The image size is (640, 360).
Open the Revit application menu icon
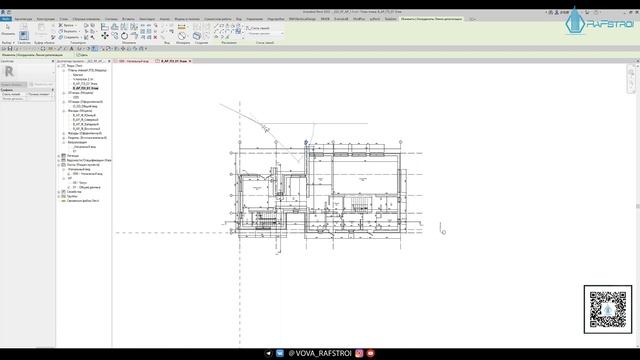click(3, 12)
